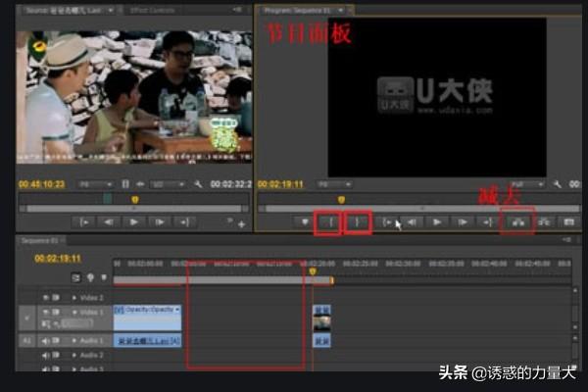Click Mark Out button in Program monitor
This screenshot has height=392, width=588.
pyautogui.click(x=360, y=222)
